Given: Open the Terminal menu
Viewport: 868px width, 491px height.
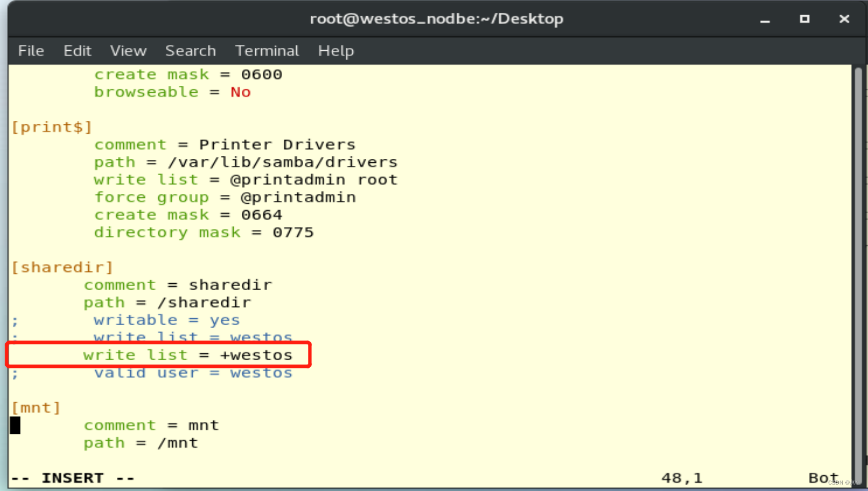Looking at the screenshot, I should [267, 51].
